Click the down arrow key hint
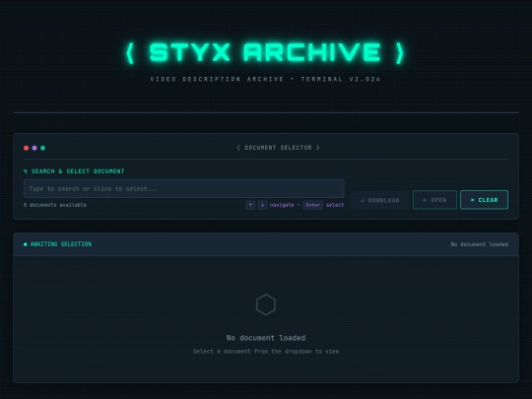The height and width of the screenshot is (399, 532). tap(262, 205)
